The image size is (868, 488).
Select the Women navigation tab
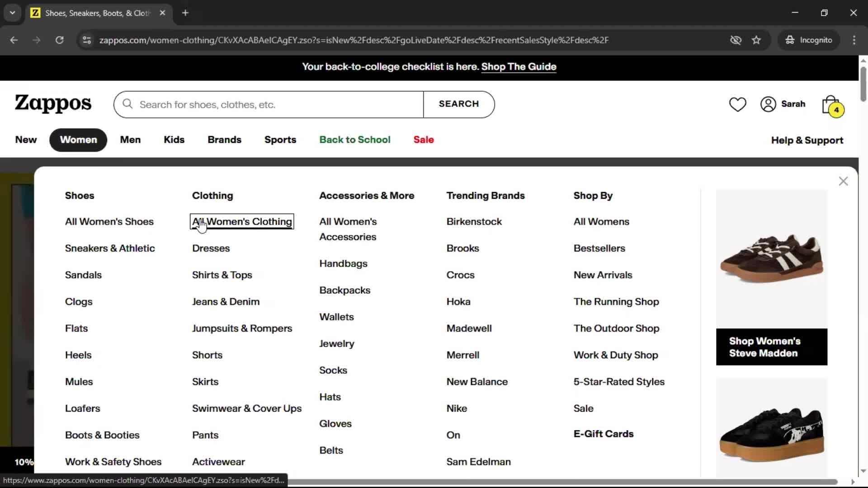(x=78, y=140)
